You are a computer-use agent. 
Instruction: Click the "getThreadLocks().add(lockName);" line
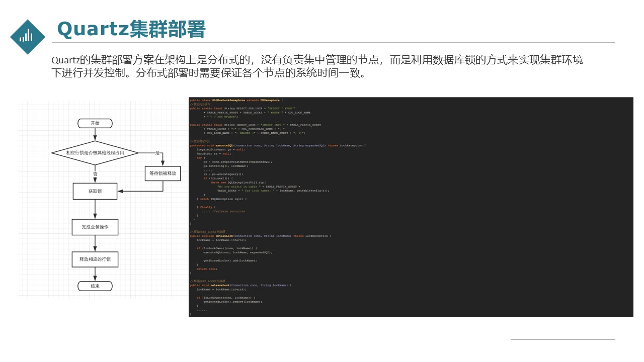click(x=230, y=260)
